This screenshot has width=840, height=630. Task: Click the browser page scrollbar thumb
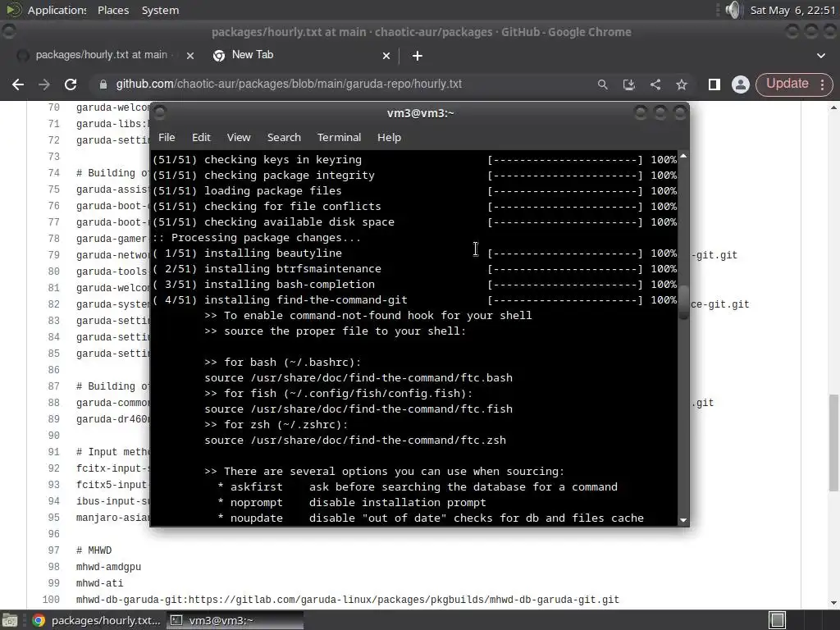click(x=833, y=442)
